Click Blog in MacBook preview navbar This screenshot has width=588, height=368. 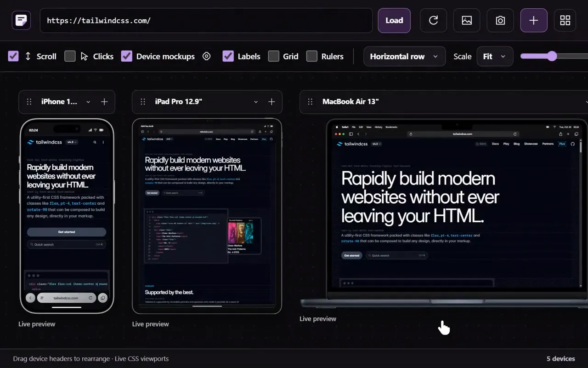click(517, 144)
